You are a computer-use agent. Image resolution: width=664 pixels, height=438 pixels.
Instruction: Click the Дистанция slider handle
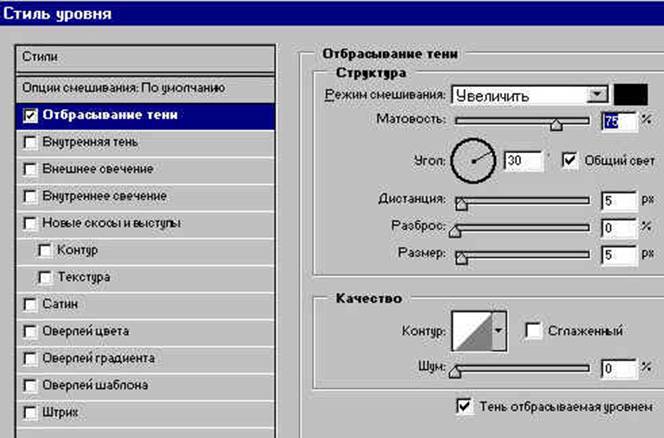pyautogui.click(x=461, y=204)
